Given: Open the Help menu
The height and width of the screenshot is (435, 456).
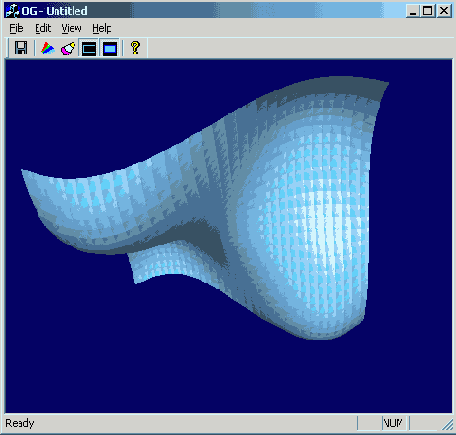Looking at the screenshot, I should 102,28.
